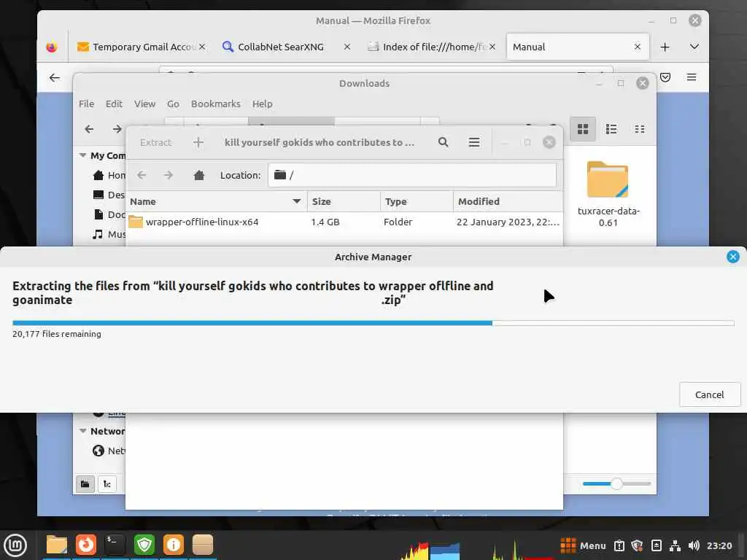This screenshot has width=747, height=560.
Task: Open Bookmarks menu in Downloads window
Action: [215, 104]
